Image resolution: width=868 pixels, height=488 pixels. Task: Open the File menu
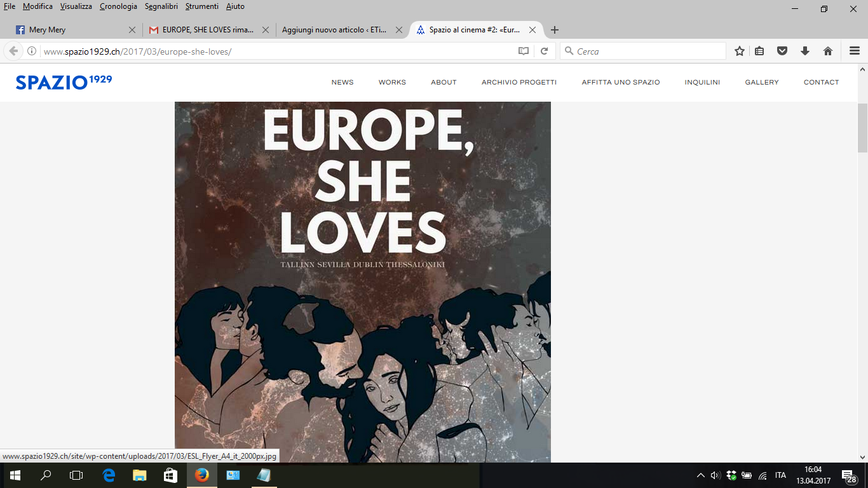click(10, 6)
